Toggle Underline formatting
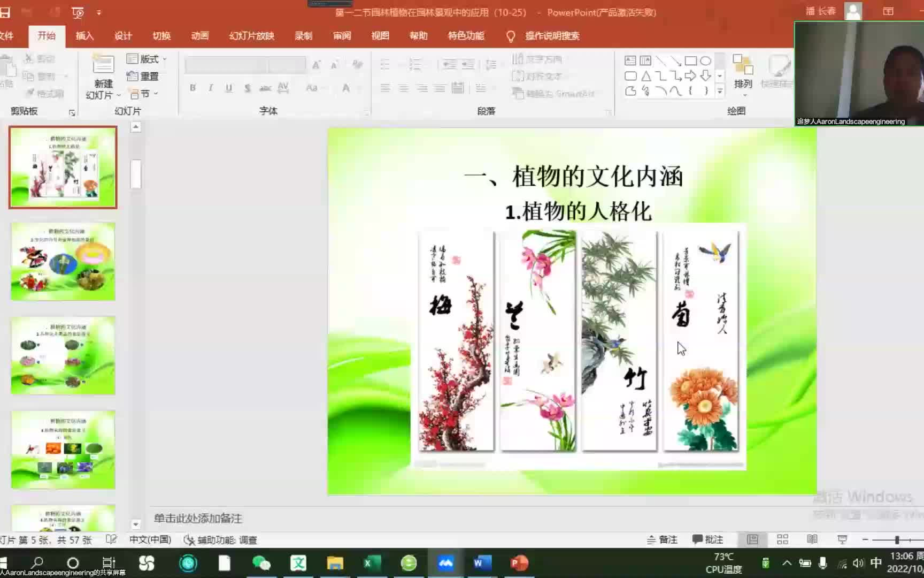The height and width of the screenshot is (578, 924). 229,88
